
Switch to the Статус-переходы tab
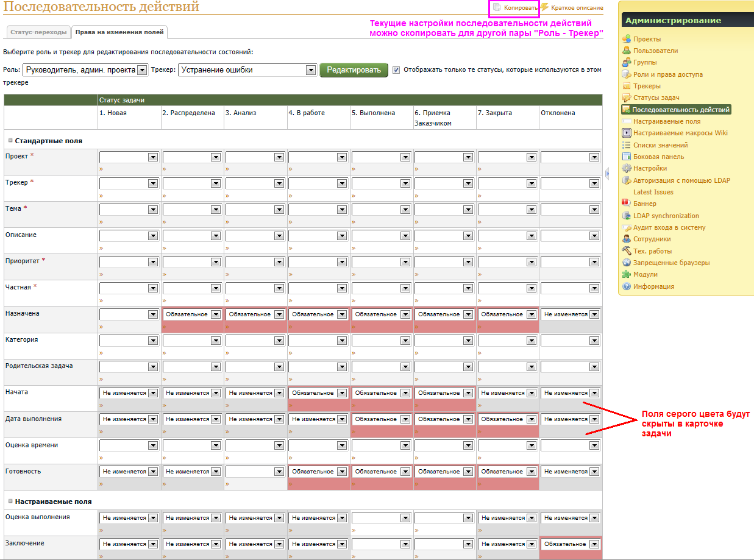coord(38,31)
